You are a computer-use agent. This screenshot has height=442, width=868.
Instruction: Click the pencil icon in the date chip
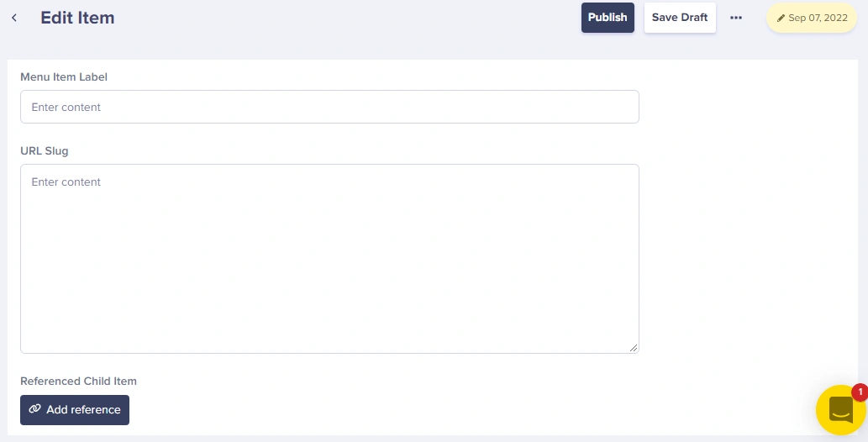click(x=781, y=18)
